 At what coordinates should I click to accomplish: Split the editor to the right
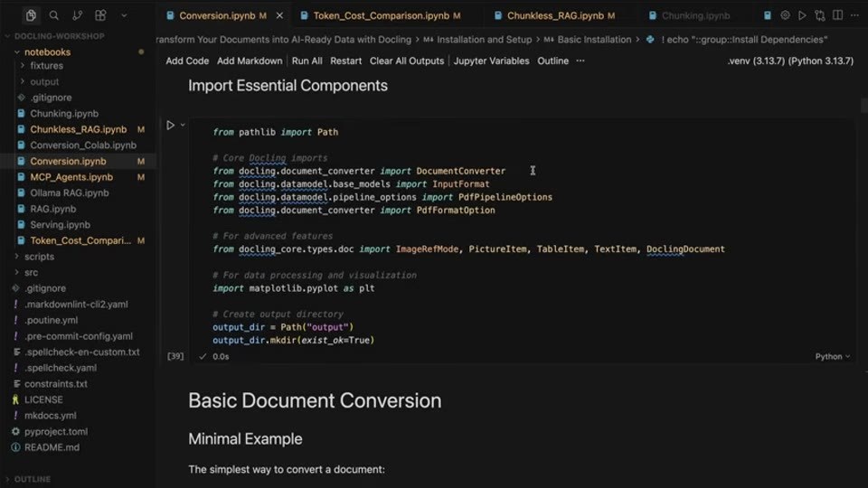coord(837,15)
